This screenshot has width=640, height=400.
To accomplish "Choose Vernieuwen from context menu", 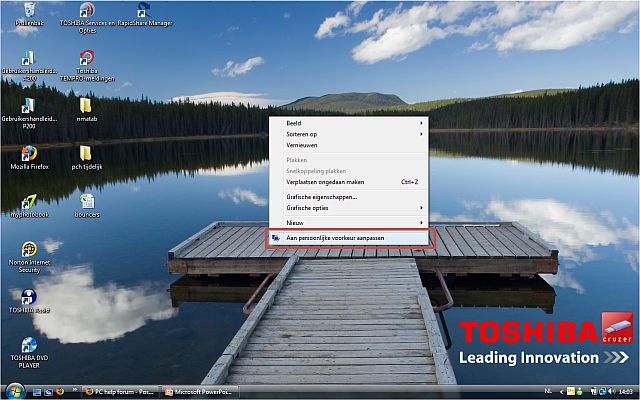I will click(x=349, y=145).
